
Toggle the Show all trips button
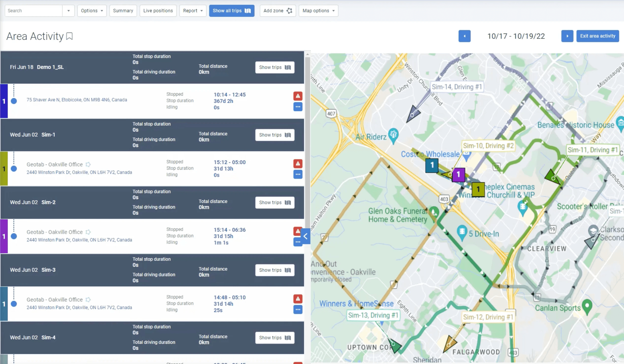231,11
